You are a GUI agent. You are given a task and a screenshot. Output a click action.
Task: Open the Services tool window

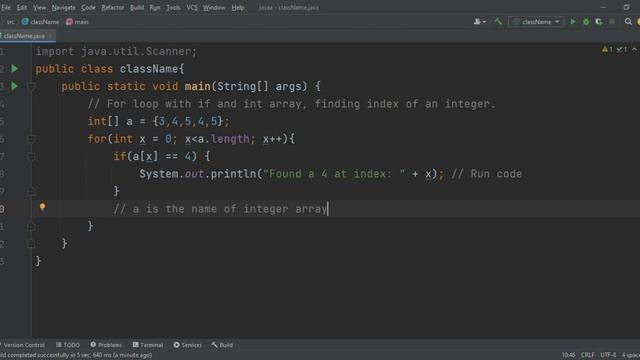coord(187,345)
